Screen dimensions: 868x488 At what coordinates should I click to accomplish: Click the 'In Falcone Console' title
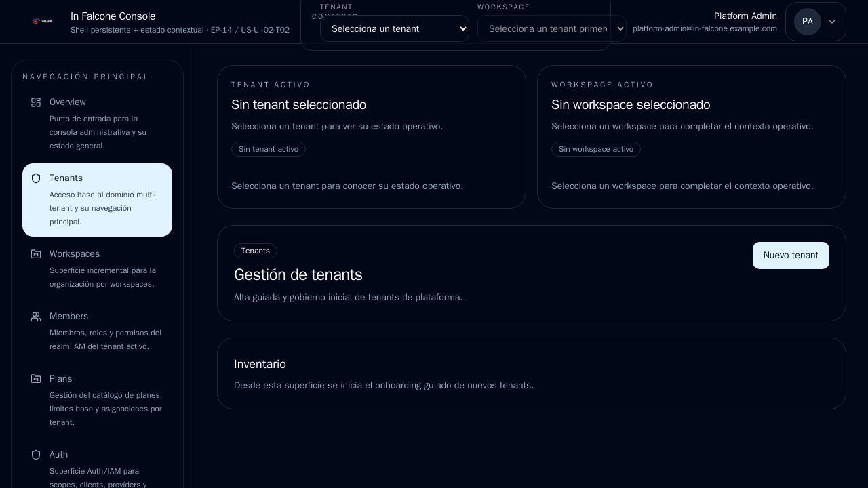pos(113,16)
